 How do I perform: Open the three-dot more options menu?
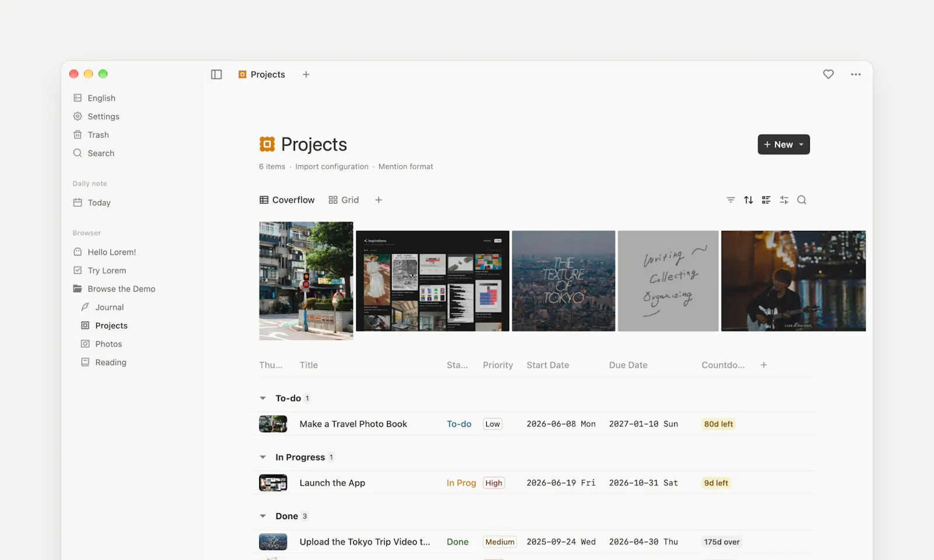click(856, 75)
